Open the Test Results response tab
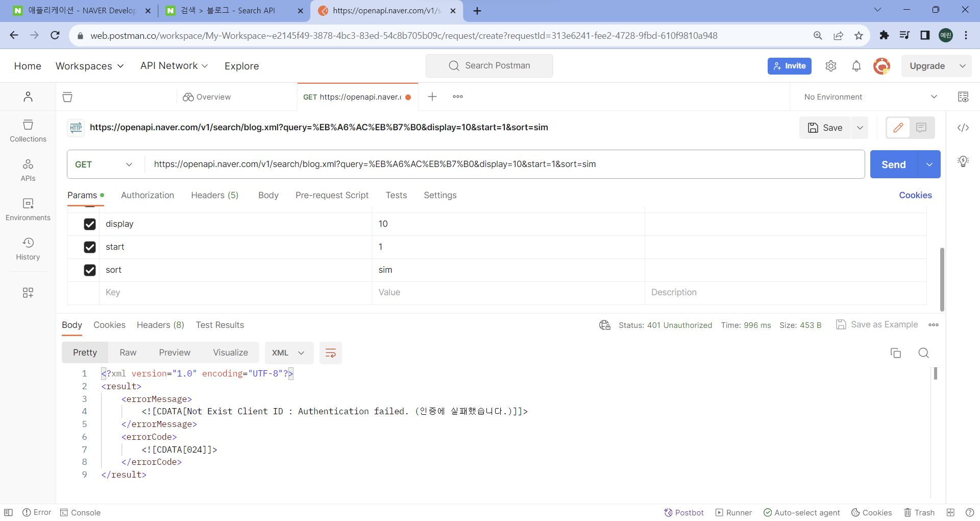 coord(220,325)
